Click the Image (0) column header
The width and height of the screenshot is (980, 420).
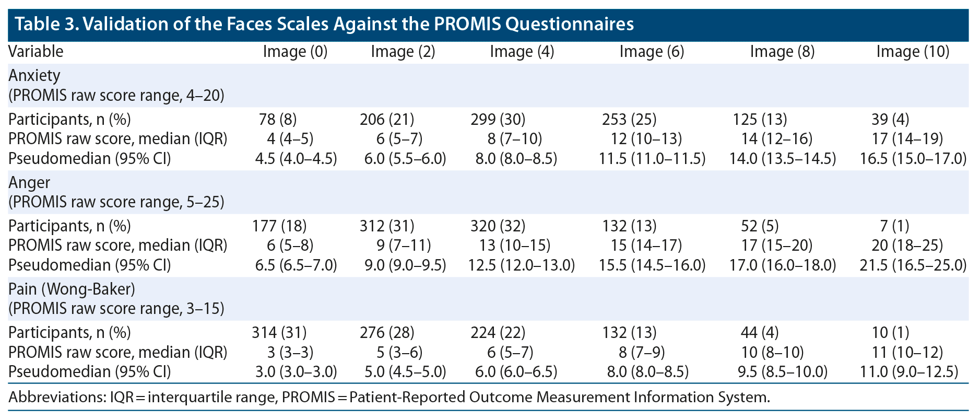(295, 52)
